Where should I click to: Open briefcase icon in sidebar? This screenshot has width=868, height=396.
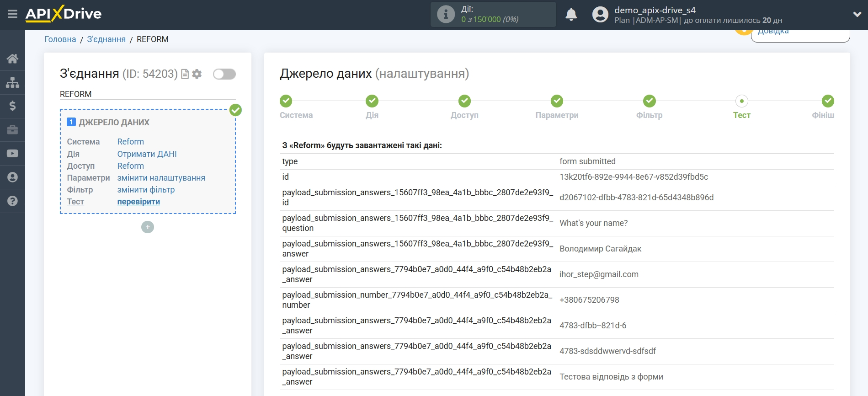[12, 130]
